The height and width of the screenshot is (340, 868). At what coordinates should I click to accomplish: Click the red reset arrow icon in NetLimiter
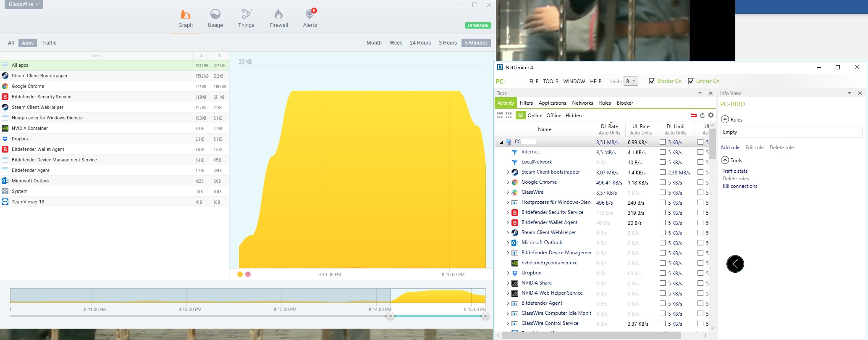[693, 115]
